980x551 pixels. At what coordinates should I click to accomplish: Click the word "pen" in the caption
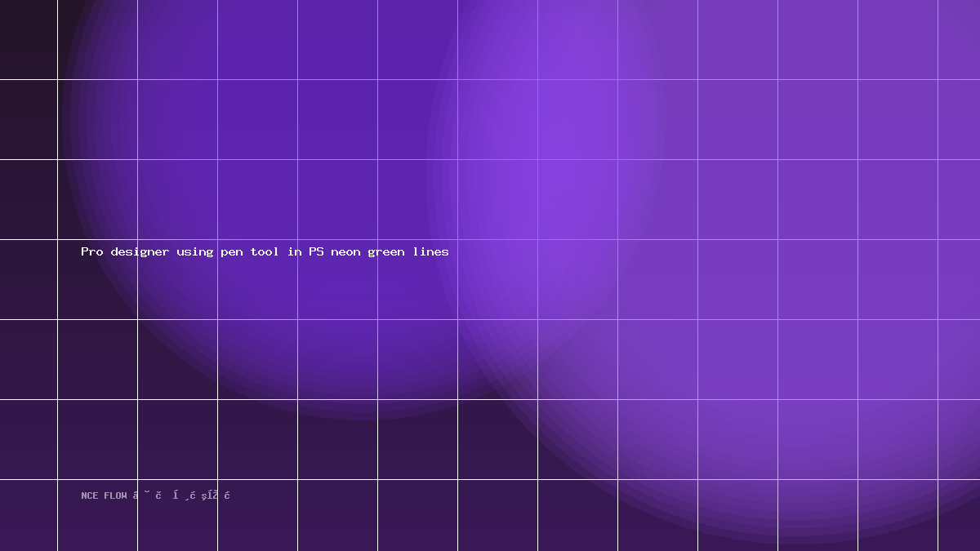[x=232, y=252]
